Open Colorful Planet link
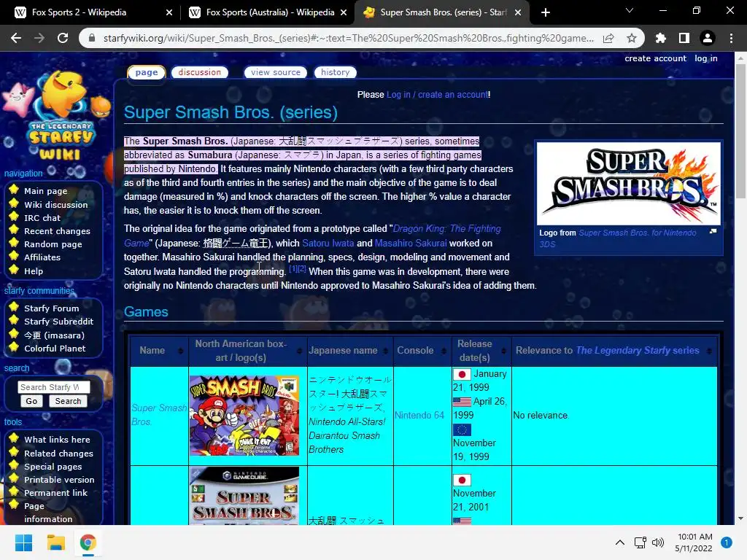The image size is (747, 560). [x=55, y=349]
